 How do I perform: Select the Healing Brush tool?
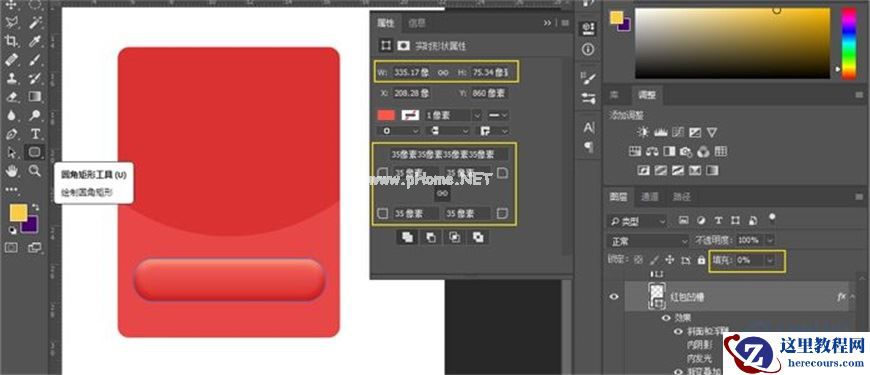point(11,59)
